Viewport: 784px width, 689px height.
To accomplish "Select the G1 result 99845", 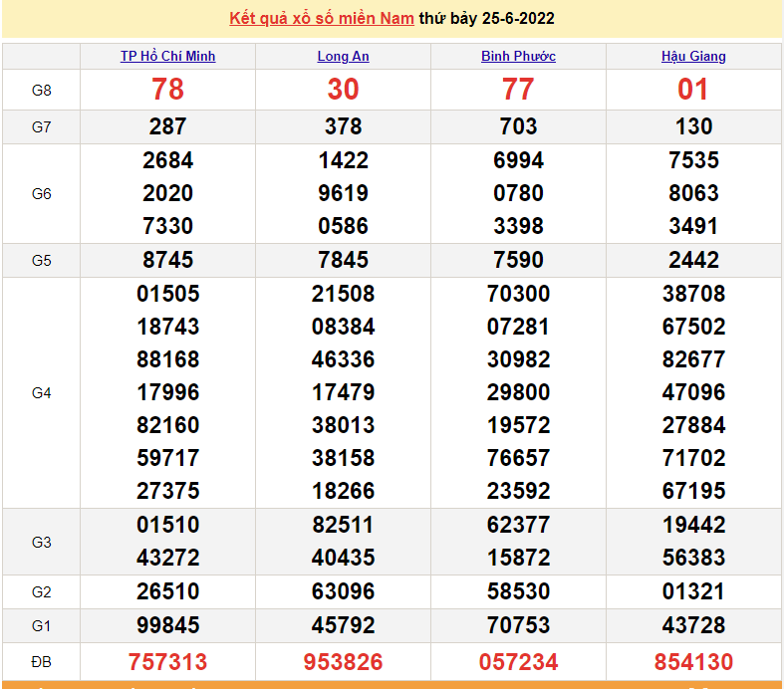I will 167,625.
